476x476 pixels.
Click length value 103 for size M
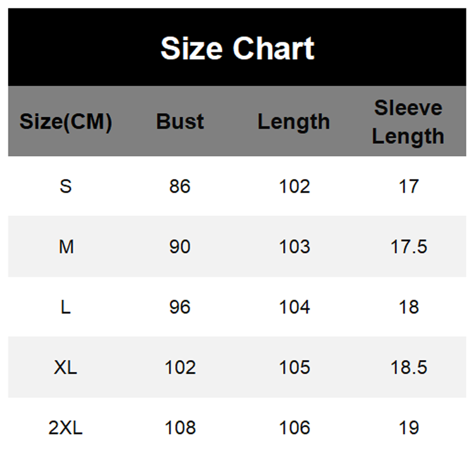[x=295, y=247]
